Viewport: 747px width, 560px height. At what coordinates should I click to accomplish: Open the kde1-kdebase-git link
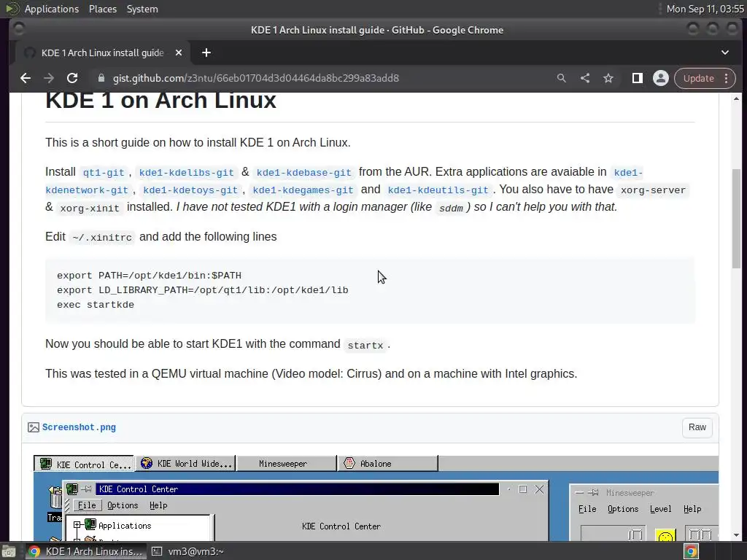(303, 172)
